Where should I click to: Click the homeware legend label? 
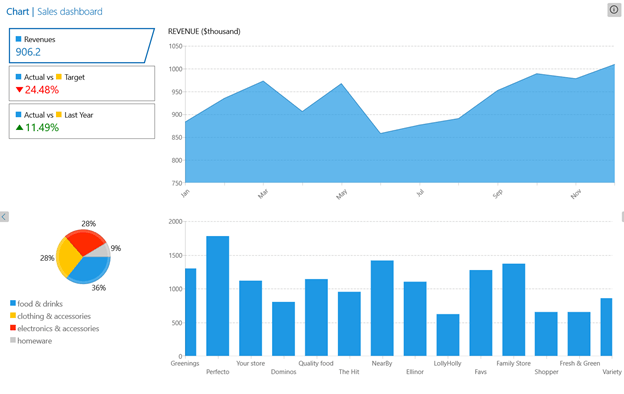point(35,341)
